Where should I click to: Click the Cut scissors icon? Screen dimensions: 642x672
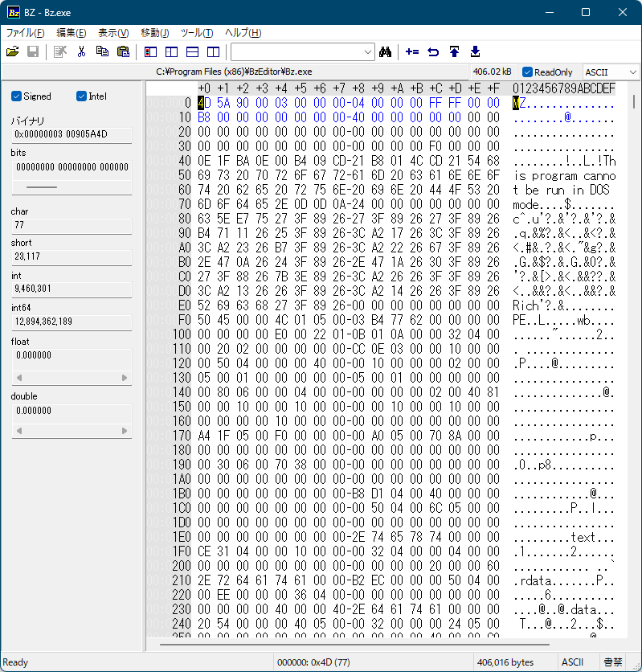[x=81, y=52]
